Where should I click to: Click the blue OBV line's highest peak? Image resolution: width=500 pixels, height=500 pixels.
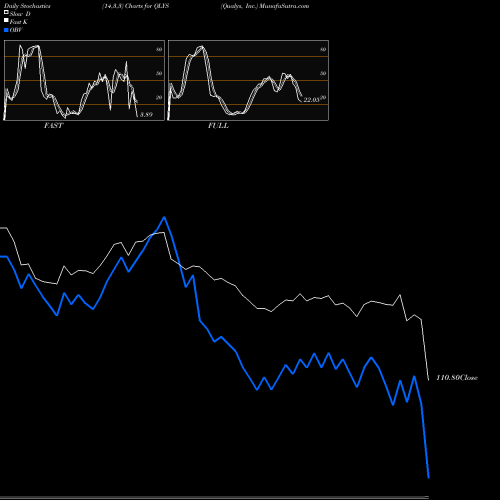click(164, 217)
